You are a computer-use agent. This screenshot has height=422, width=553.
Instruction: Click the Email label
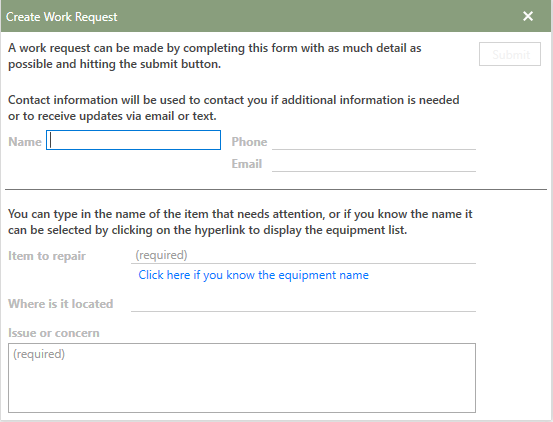click(247, 164)
